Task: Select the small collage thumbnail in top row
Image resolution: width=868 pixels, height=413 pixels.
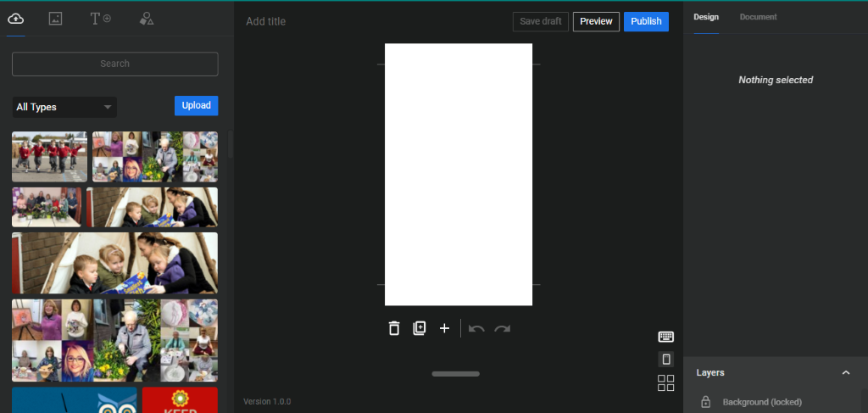Action: click(155, 157)
